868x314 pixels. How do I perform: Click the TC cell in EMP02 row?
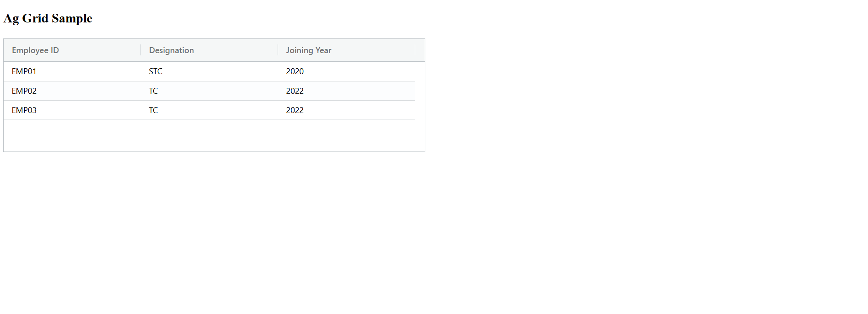click(154, 91)
